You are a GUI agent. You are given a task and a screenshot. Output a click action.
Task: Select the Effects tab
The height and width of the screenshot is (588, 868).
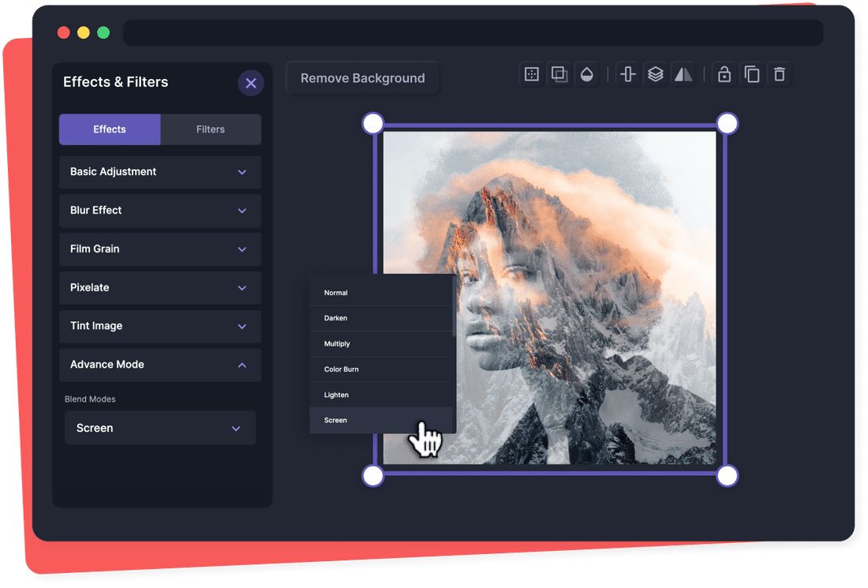[109, 129]
